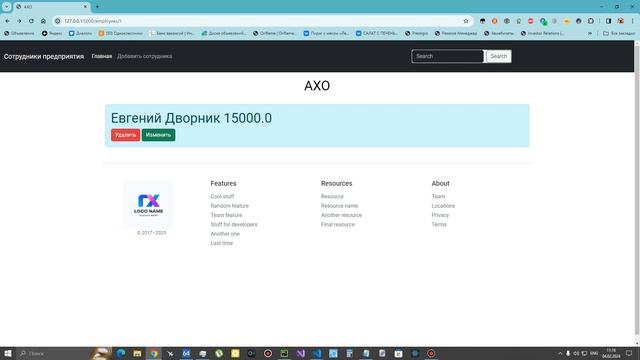Open the browser home page

pyautogui.click(x=43, y=21)
